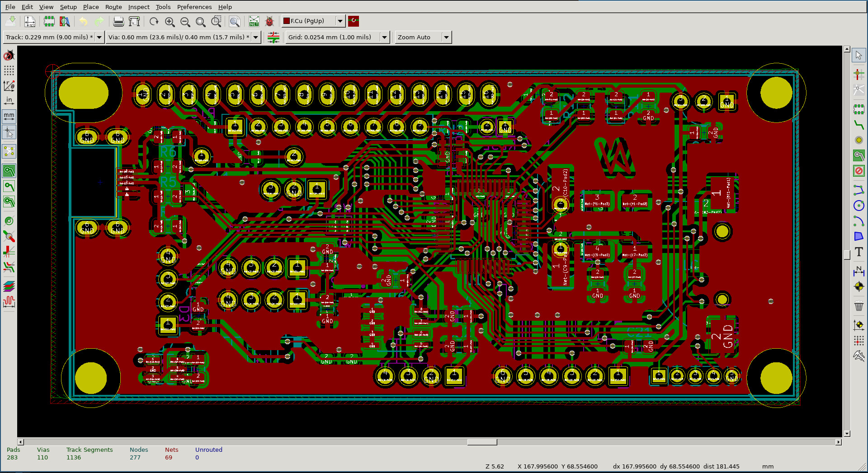This screenshot has height=473, width=868.
Task: Toggle grid display on left toolbar
Action: coord(9,70)
